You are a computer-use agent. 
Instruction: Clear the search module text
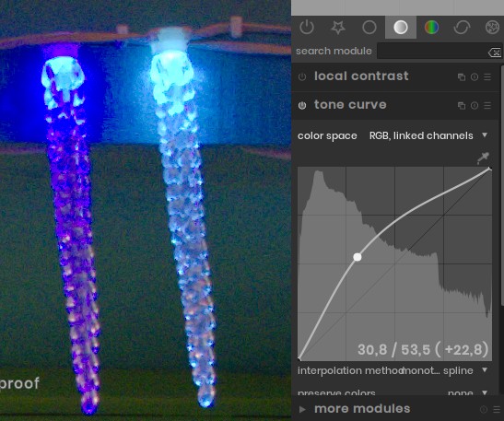(x=495, y=53)
